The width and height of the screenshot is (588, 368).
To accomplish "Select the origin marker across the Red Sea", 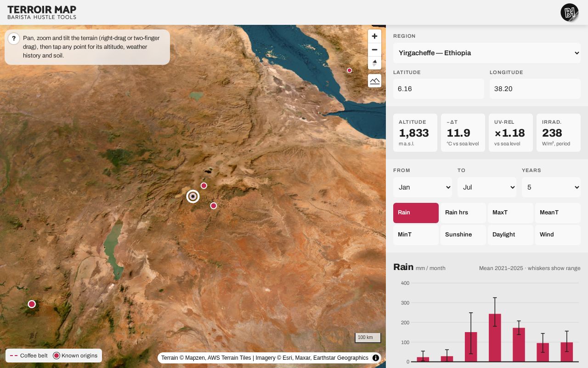I will tap(350, 70).
